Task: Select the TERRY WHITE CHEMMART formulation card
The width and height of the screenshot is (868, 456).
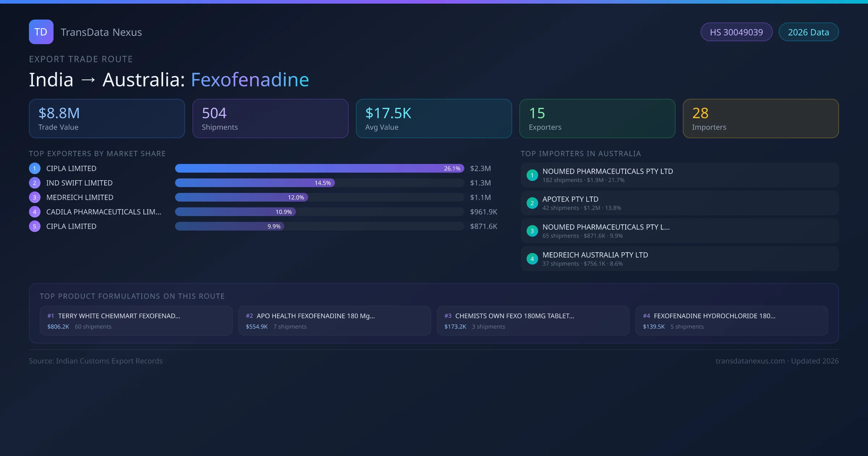Action: (x=136, y=321)
